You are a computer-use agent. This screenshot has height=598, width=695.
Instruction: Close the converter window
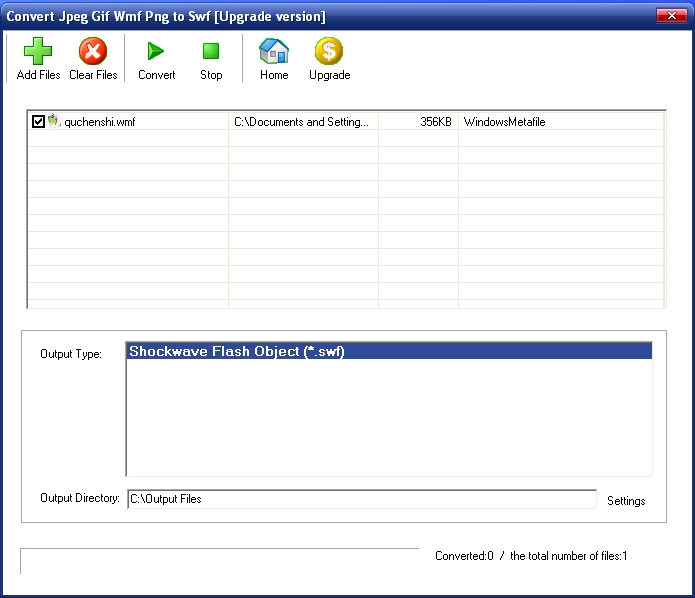[x=672, y=16]
